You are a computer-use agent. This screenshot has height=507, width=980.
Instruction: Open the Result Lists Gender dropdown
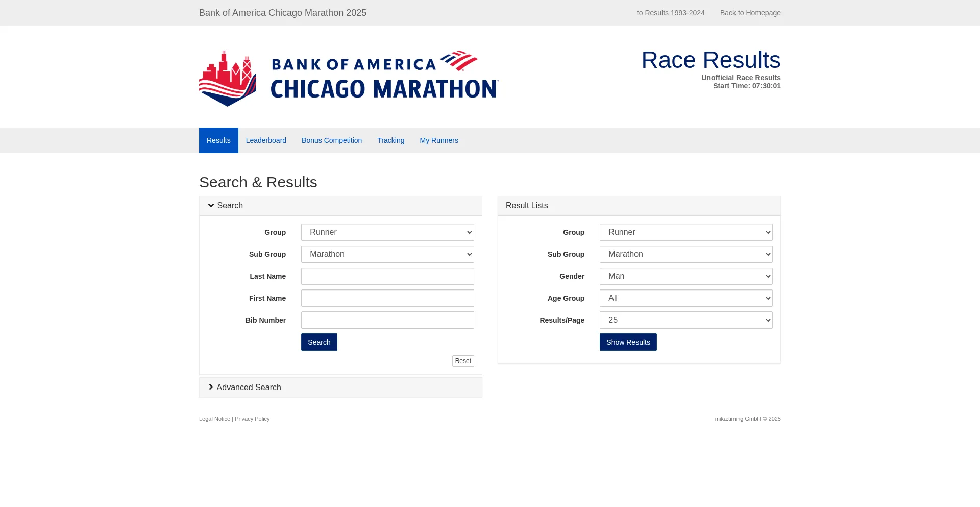point(685,276)
